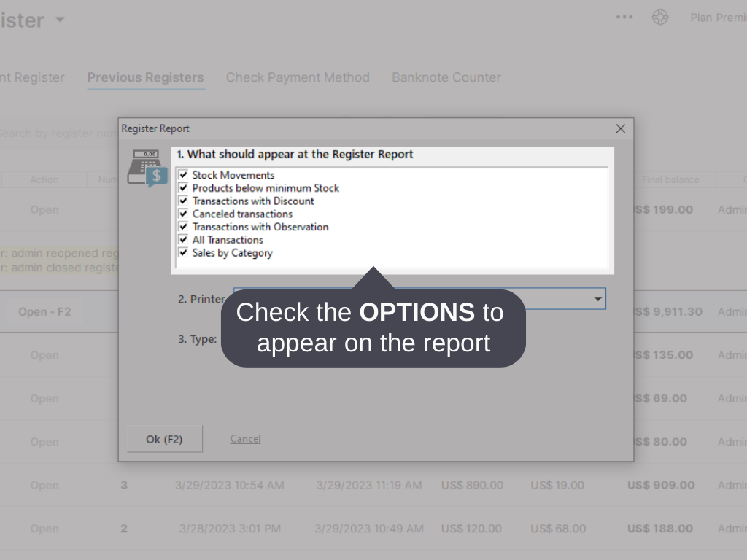The image size is (747, 560).
Task: Open register with US$ 69.00 balance
Action: click(44, 399)
